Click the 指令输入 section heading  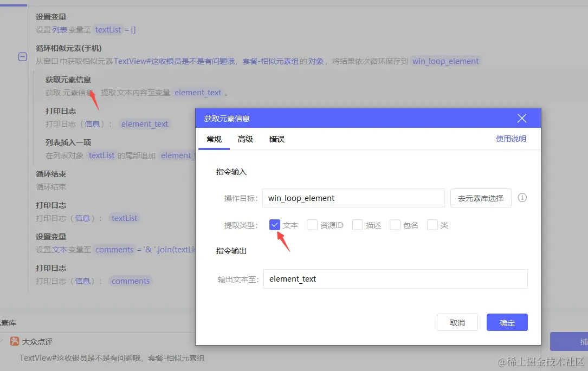point(231,172)
